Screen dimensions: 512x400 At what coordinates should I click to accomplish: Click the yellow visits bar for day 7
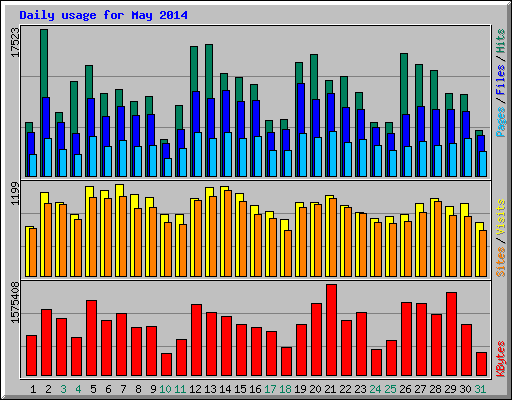point(120,190)
